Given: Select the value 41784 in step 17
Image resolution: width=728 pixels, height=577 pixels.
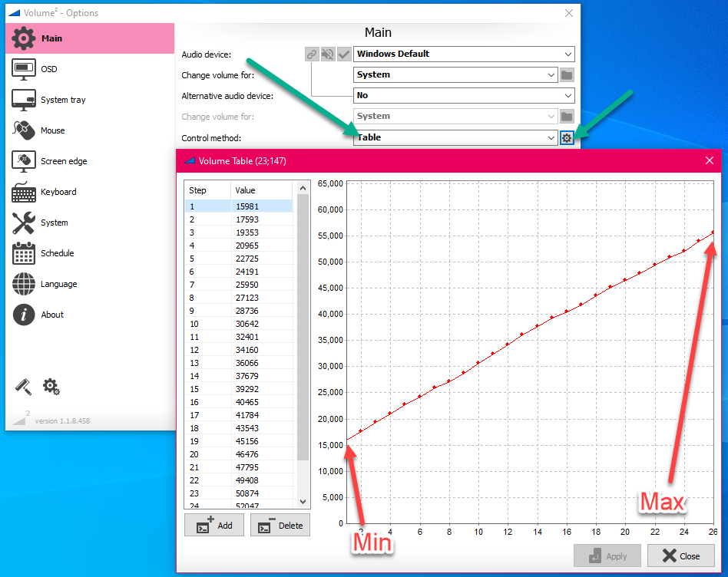Looking at the screenshot, I should 247,415.
